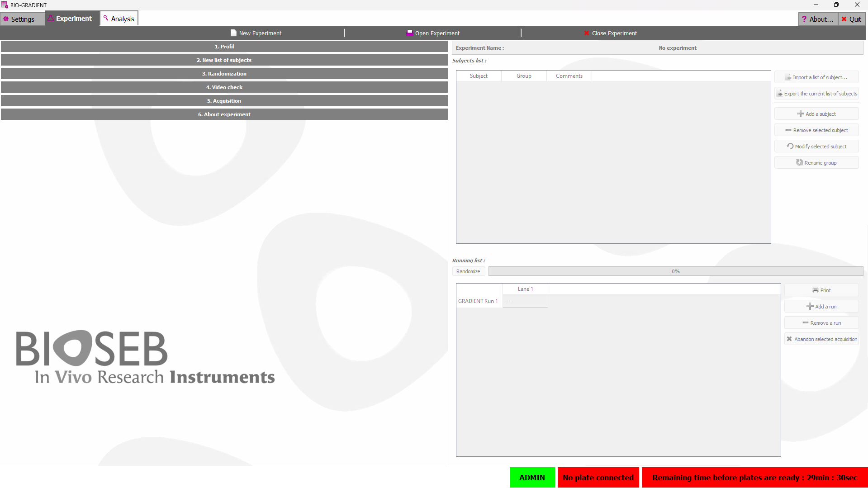Expand the 5. Acquisition section
Screen dimensions: 868x488
click(224, 101)
